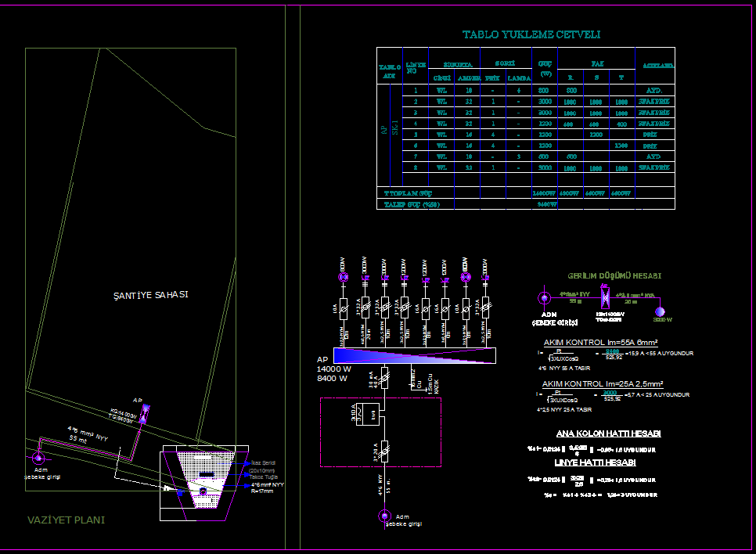Click the 3*20 A breaker below the meter
Screen dimensions: 756x554
point(383,451)
